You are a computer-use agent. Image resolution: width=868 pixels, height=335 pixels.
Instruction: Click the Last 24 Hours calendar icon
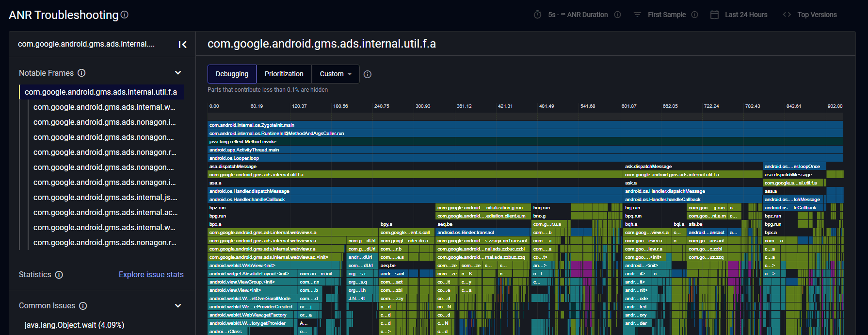[x=714, y=15]
